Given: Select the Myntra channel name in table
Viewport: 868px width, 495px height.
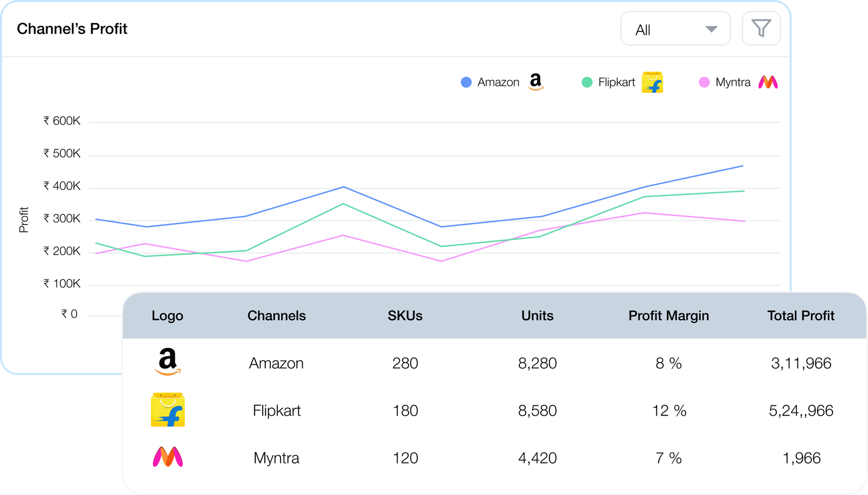Looking at the screenshot, I should (x=276, y=458).
